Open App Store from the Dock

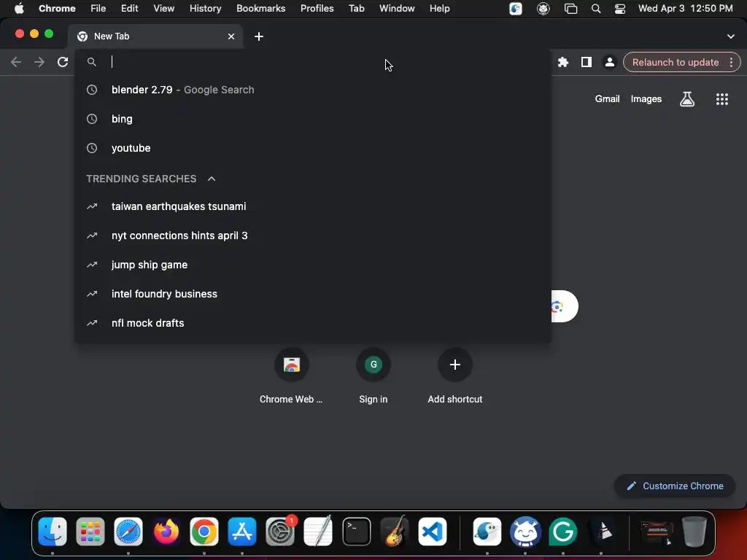pyautogui.click(x=242, y=532)
